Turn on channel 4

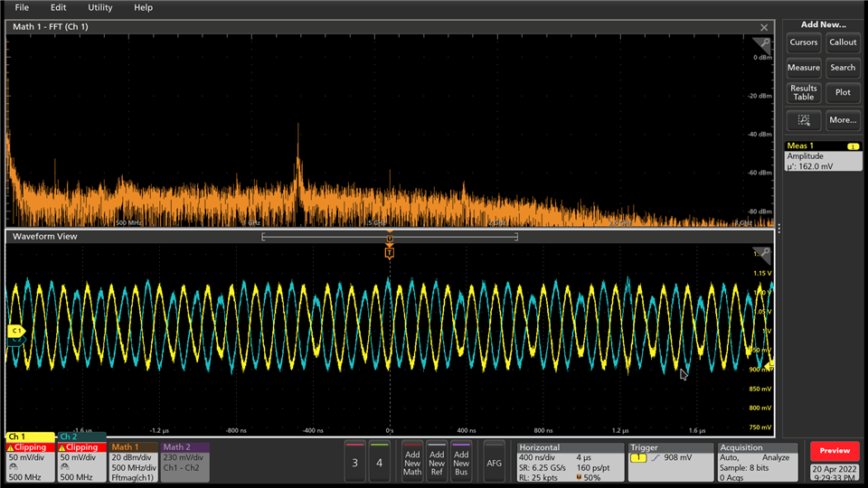pos(380,462)
